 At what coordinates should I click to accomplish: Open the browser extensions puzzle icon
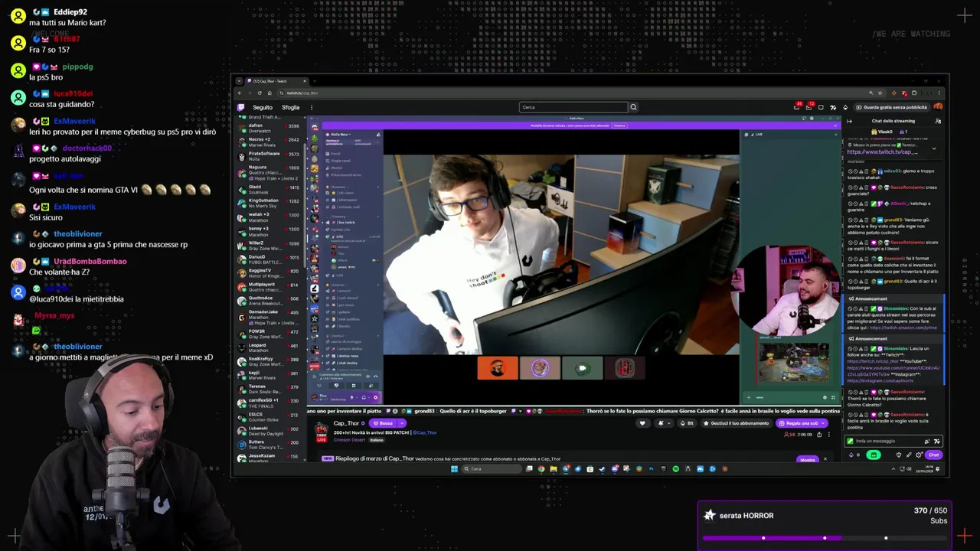(914, 93)
